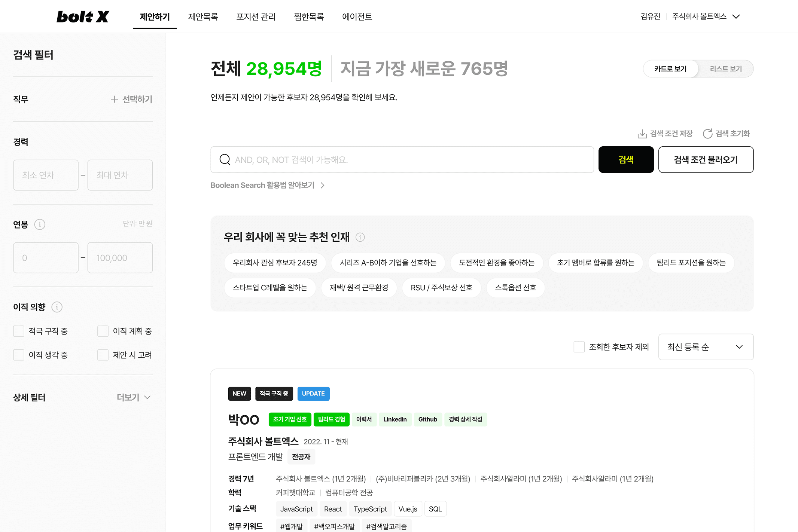Click the info icon beside 이직 의향

[57, 307]
